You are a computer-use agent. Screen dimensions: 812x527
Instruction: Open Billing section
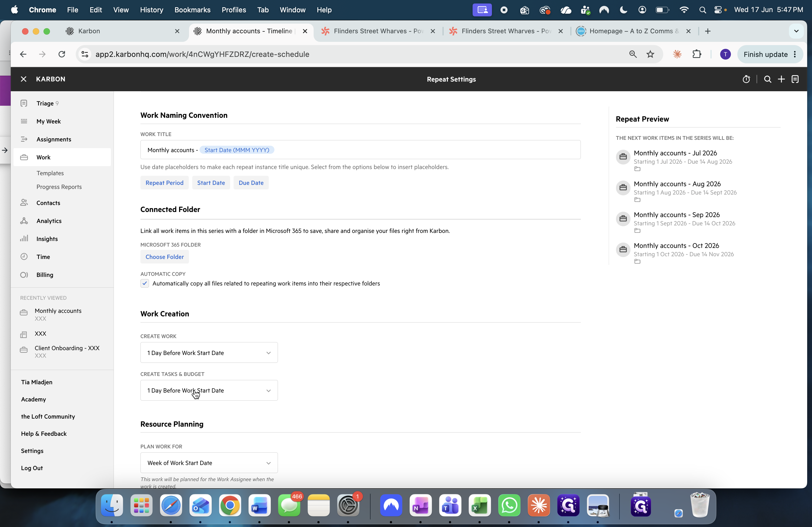point(62,275)
